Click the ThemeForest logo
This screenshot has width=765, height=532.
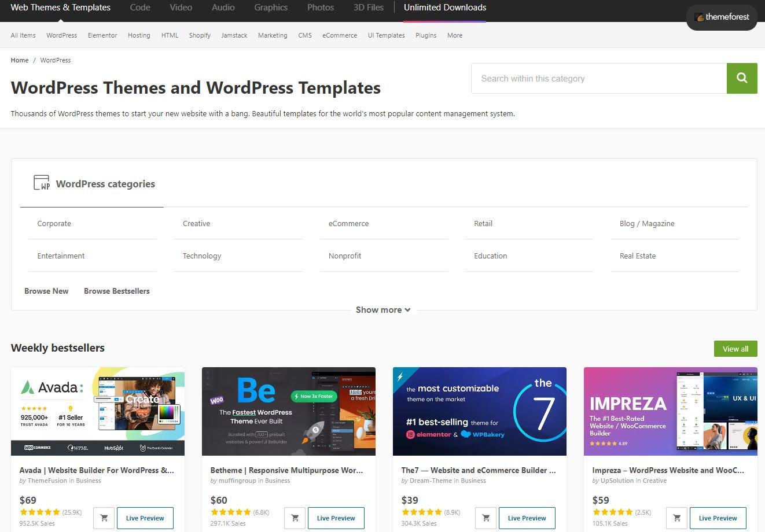coord(722,17)
